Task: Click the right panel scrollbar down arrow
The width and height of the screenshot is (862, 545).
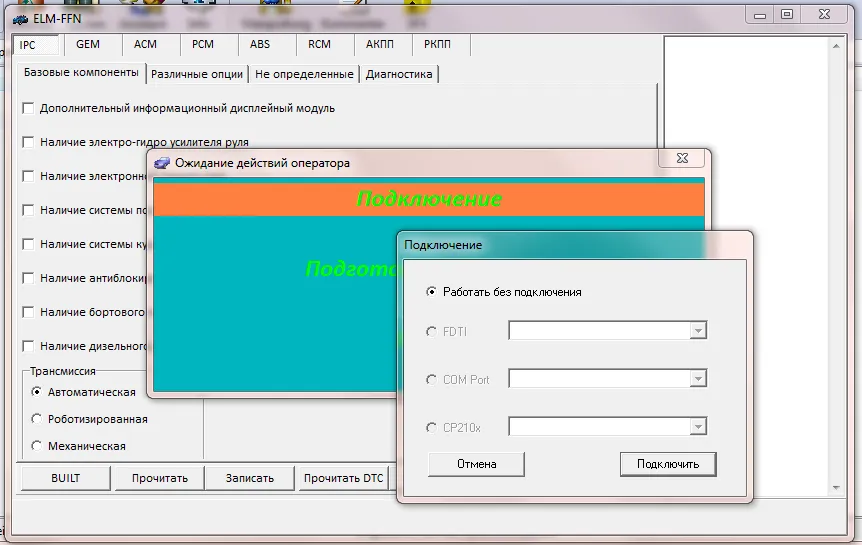Action: pyautogui.click(x=838, y=487)
